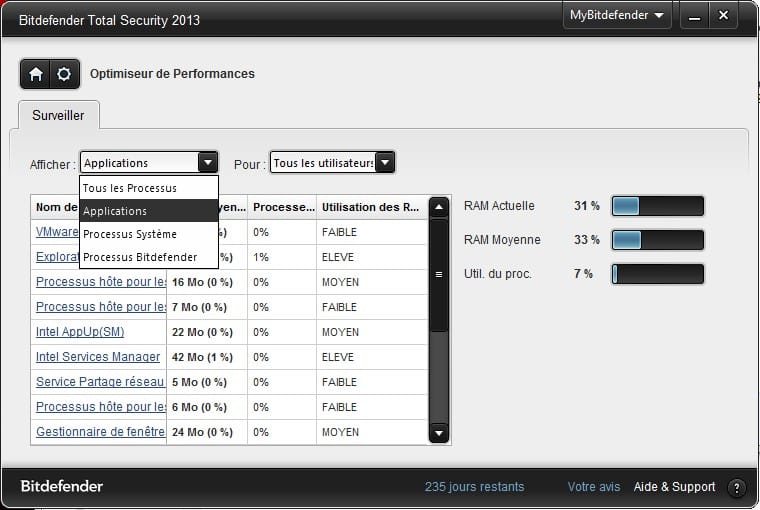Choose Applications option in the open list

pyautogui.click(x=149, y=211)
